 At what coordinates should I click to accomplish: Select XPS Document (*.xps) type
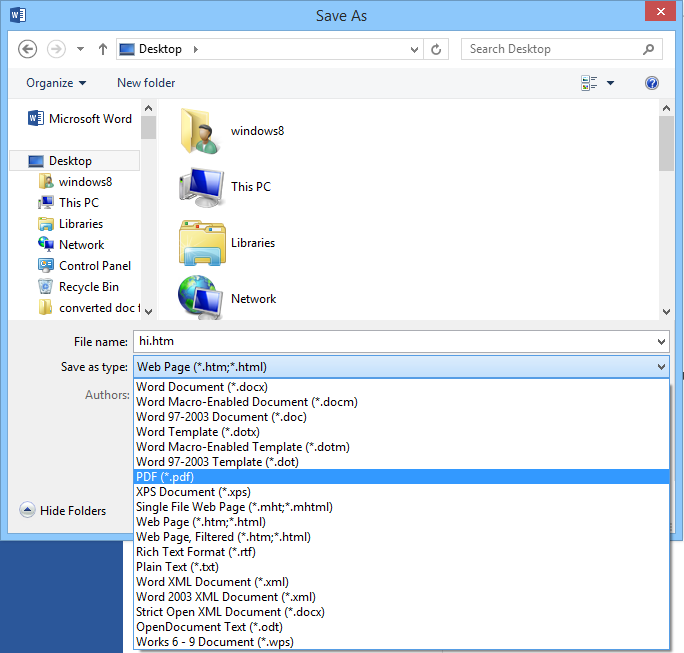[401, 492]
